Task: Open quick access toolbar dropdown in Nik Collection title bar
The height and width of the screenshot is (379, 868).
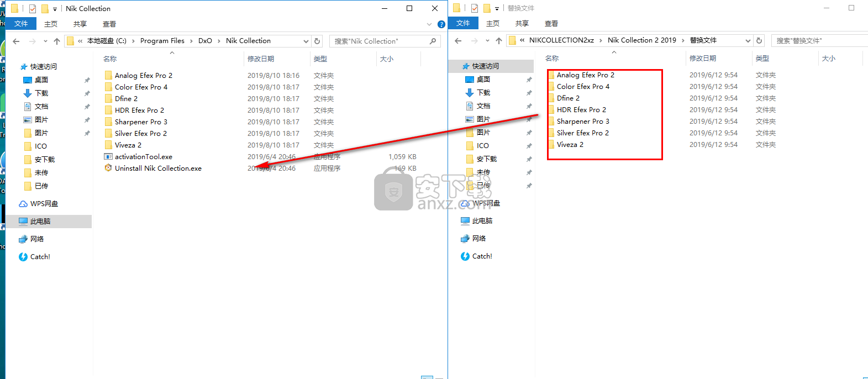Action: pyautogui.click(x=55, y=9)
